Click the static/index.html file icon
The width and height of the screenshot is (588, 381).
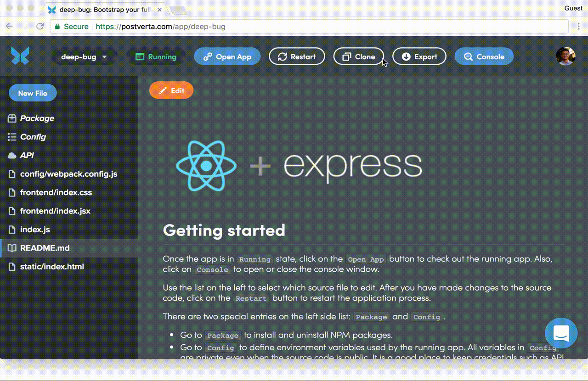[12, 267]
